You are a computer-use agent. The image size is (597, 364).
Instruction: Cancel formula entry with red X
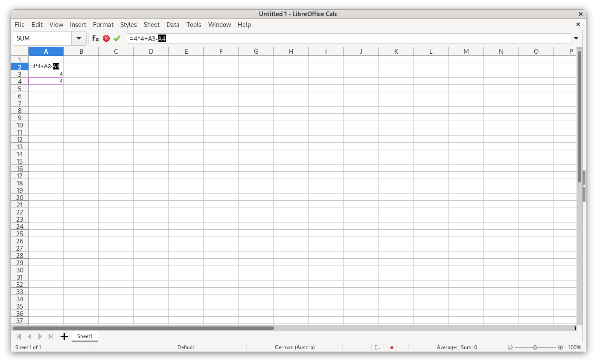106,38
